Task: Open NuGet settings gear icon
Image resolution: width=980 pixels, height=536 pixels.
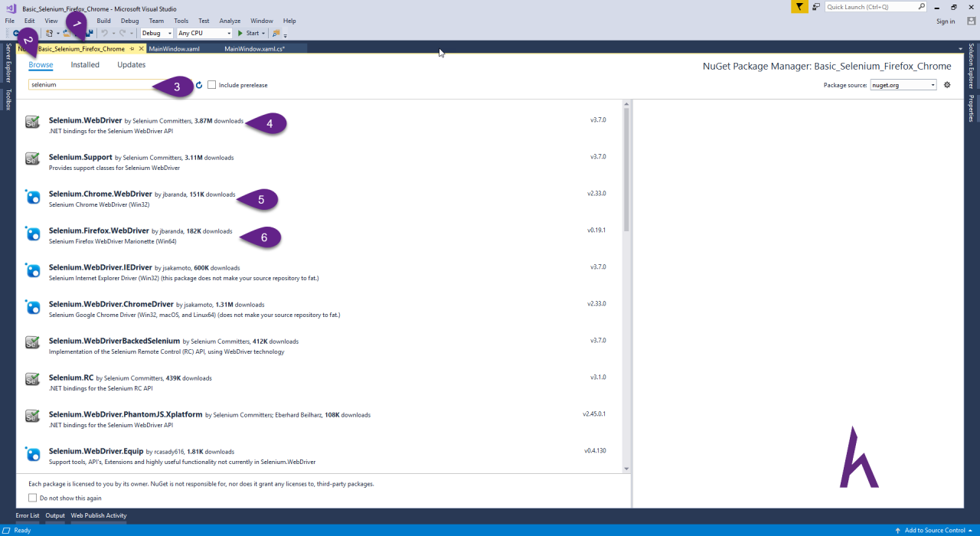Action: [947, 85]
